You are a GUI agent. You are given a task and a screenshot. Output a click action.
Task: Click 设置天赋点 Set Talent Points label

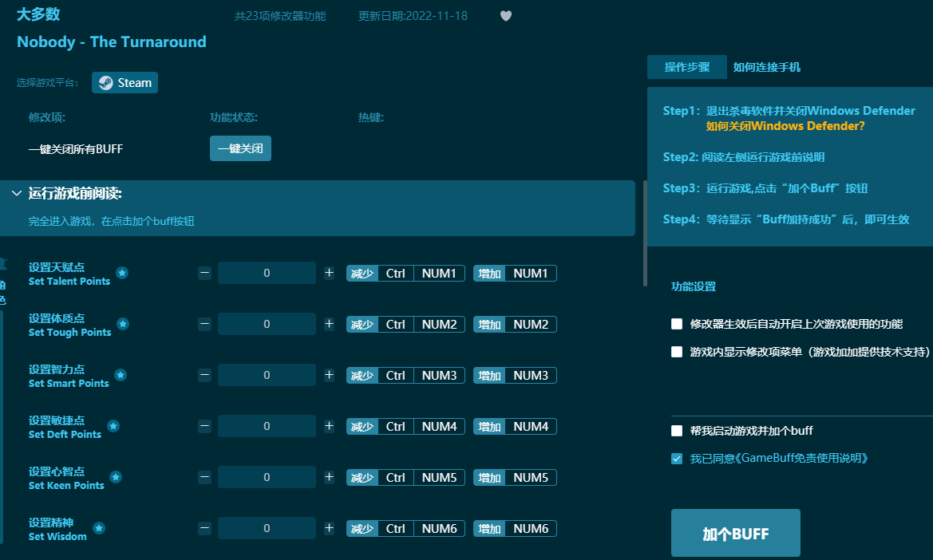pos(69,274)
